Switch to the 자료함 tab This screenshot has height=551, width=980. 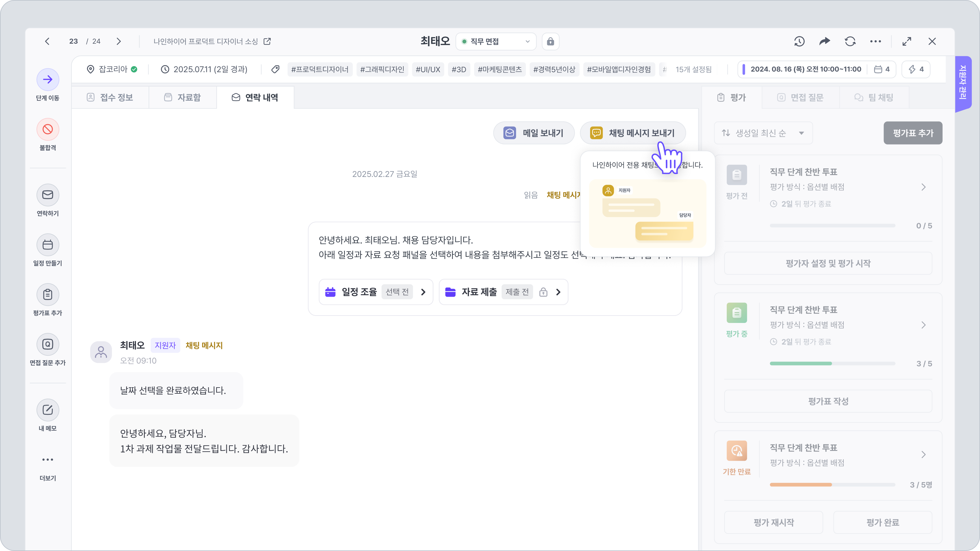click(183, 97)
